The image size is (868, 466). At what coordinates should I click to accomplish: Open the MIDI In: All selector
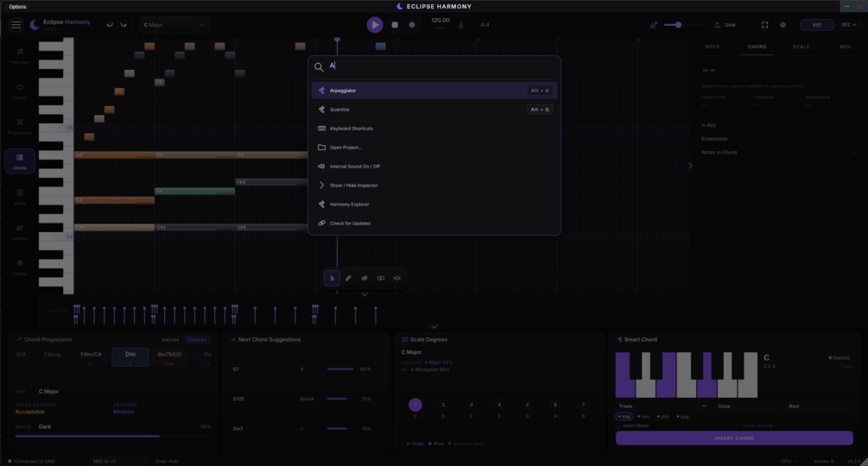click(118, 461)
